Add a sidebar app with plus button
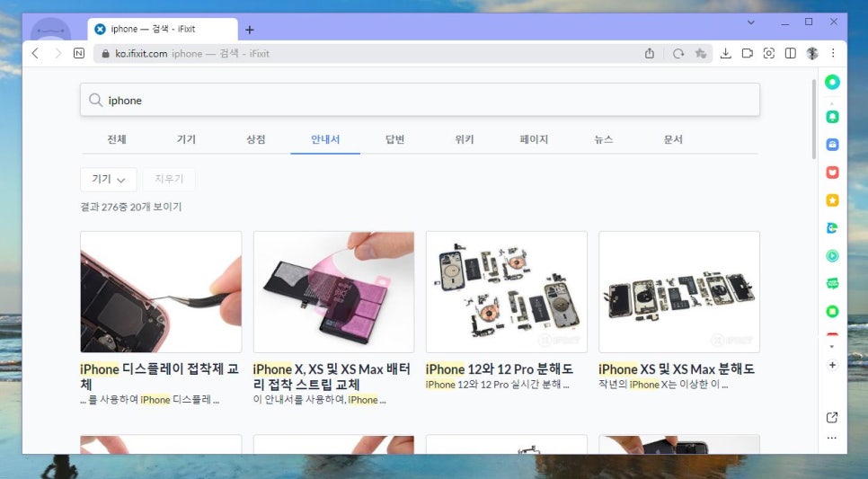868x479 pixels. pos(832,365)
